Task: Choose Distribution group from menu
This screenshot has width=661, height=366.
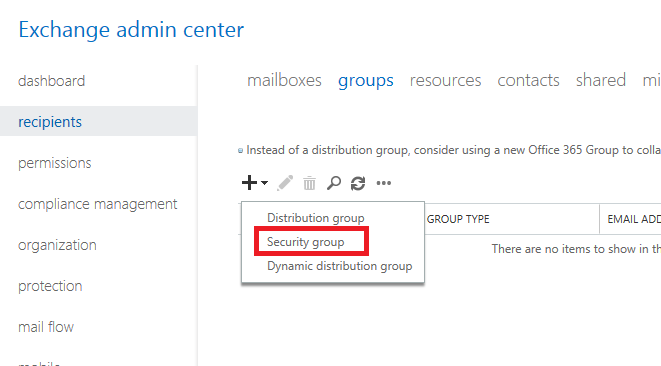Action: (316, 218)
